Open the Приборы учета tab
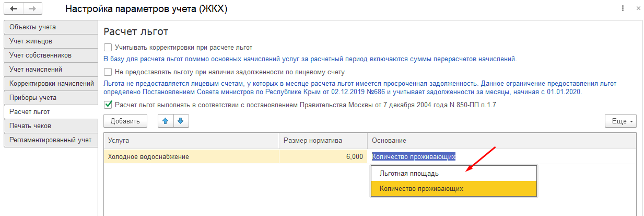 click(x=51, y=97)
